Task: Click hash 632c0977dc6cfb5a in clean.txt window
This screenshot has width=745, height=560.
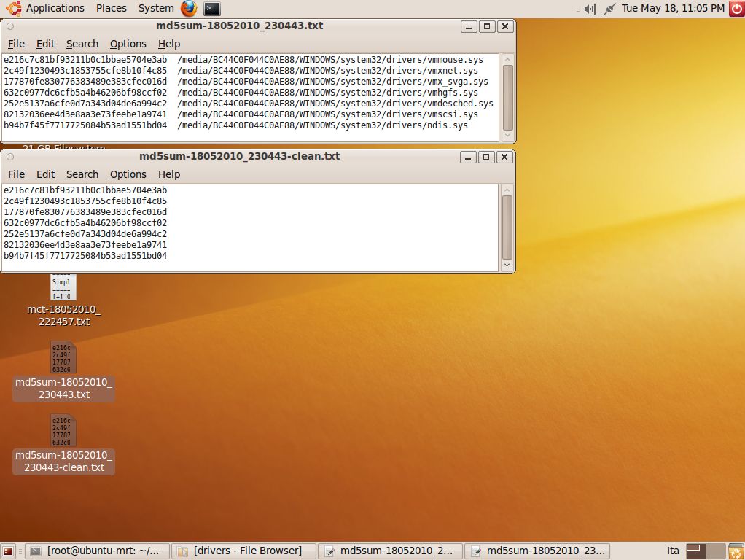Action: pos(85,223)
